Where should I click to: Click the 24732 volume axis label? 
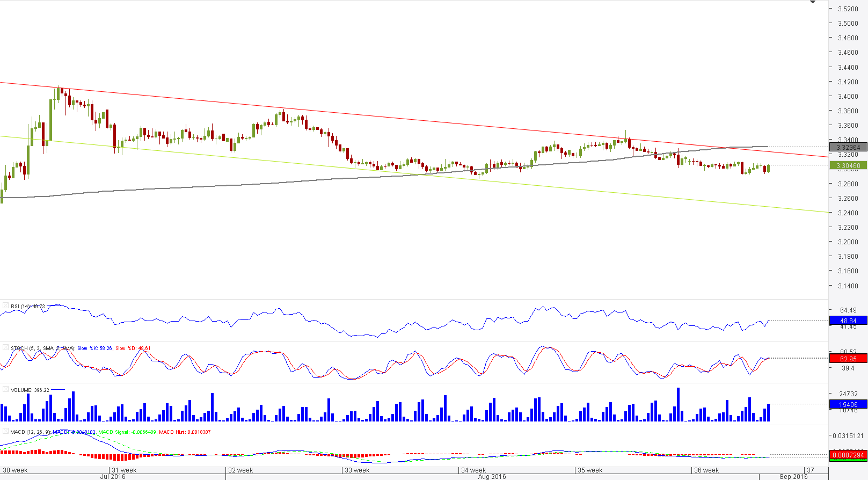click(x=848, y=394)
